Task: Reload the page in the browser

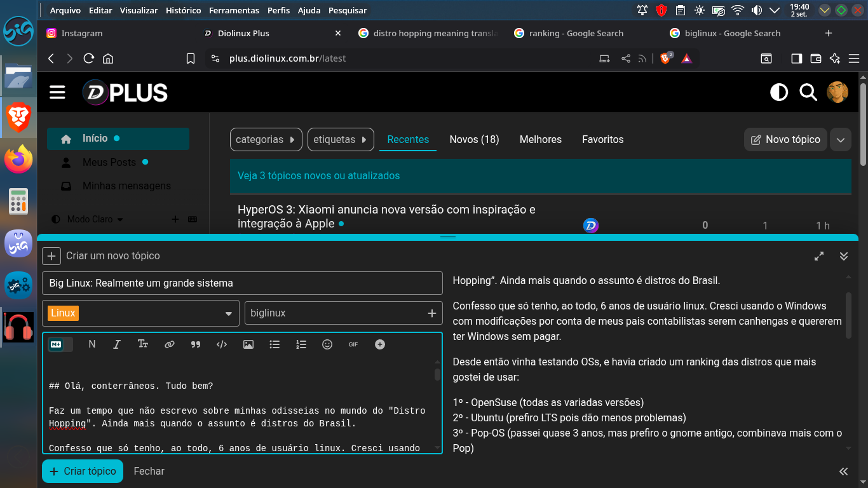Action: [89, 58]
